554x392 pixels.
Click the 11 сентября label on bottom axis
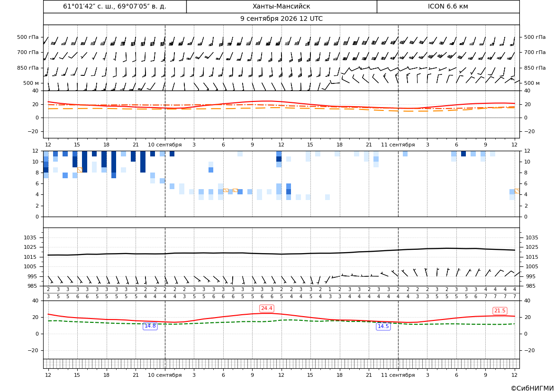398,375
